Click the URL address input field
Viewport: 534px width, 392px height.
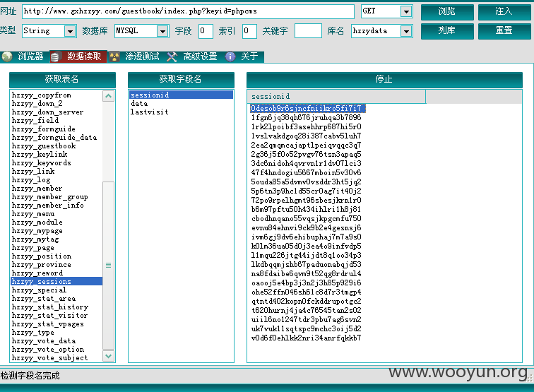pos(188,11)
